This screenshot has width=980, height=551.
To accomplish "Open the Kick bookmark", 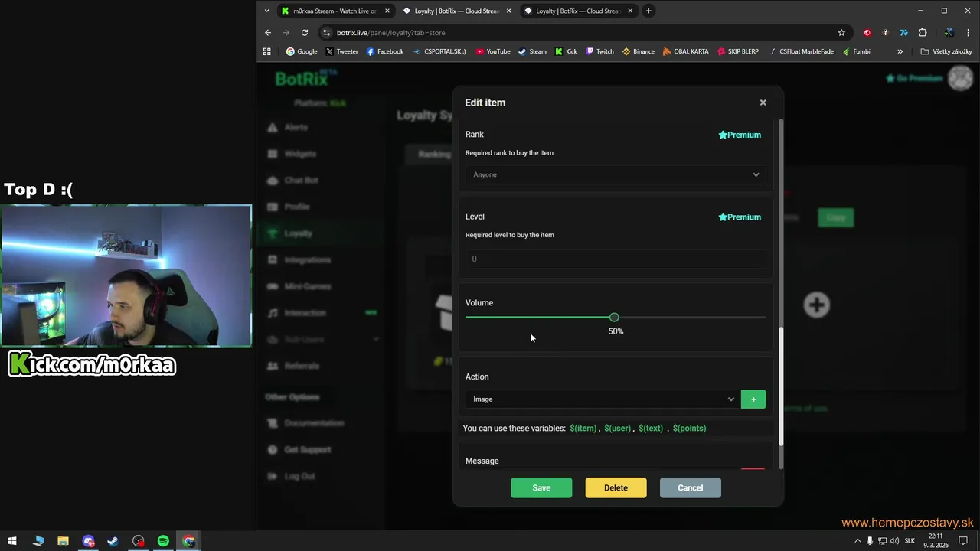I will (x=566, y=51).
